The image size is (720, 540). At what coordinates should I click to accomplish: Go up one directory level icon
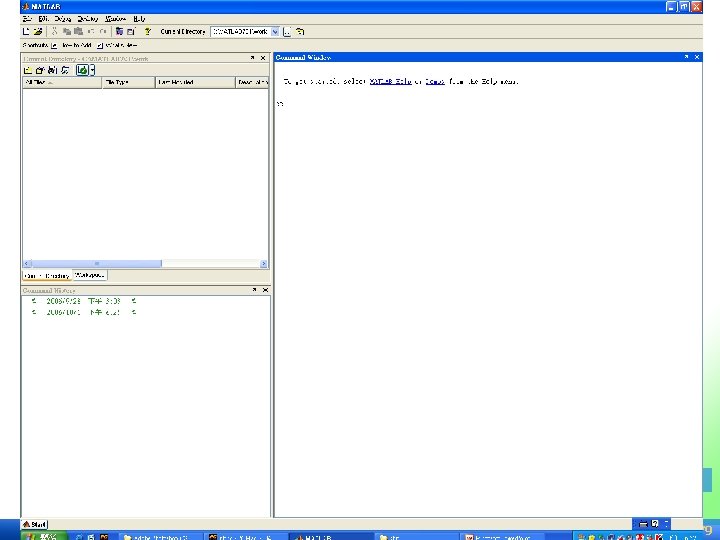(300, 32)
